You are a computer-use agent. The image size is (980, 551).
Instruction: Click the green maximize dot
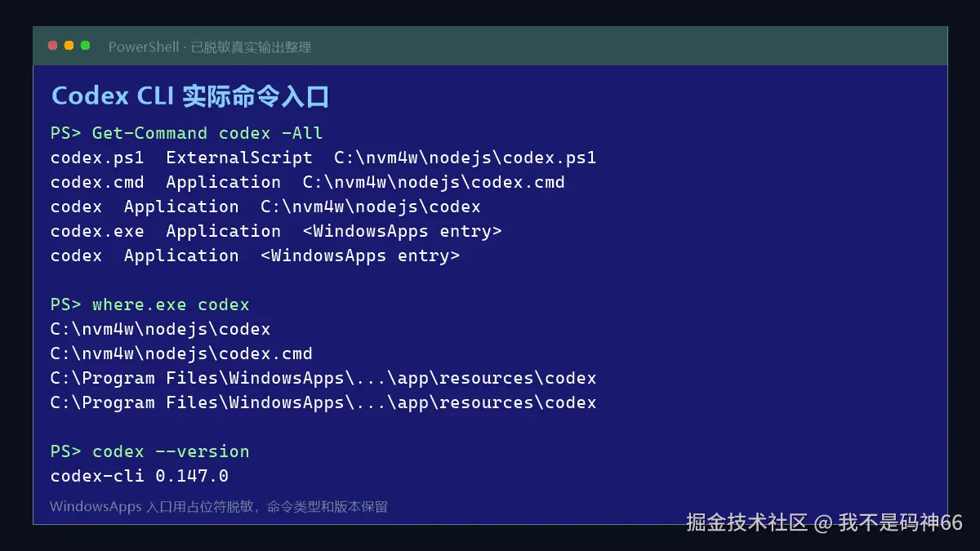(85, 46)
